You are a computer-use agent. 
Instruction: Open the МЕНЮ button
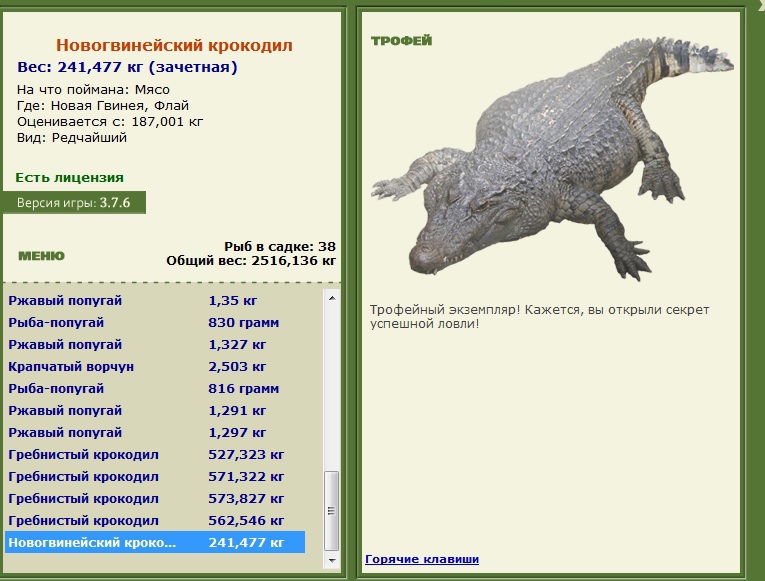click(x=41, y=256)
